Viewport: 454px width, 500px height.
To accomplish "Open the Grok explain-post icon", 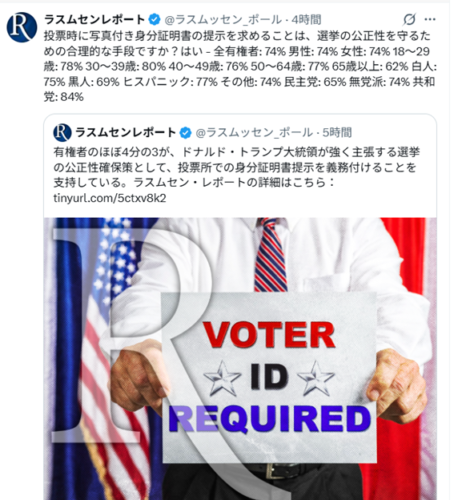I will (x=409, y=19).
